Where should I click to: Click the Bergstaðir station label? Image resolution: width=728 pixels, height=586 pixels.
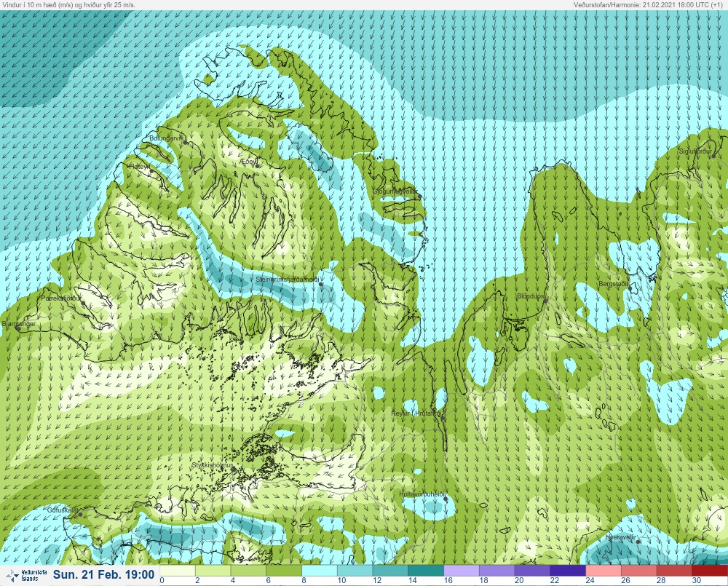coord(613,284)
